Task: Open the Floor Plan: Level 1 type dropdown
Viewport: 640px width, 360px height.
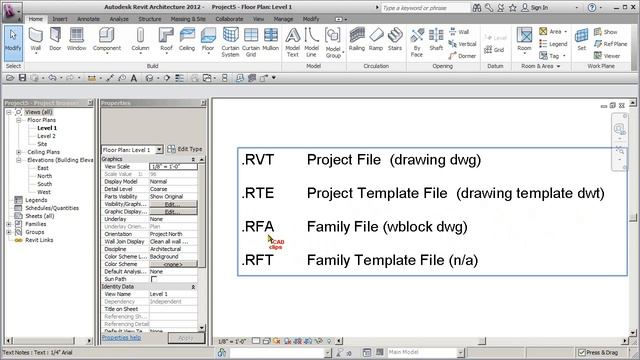Action: 159,149
